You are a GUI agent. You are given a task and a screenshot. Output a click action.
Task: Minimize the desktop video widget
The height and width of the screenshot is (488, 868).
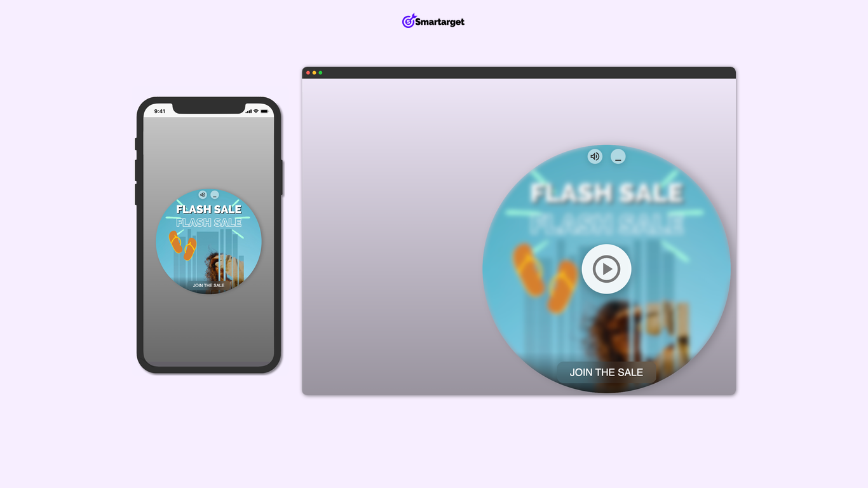click(x=618, y=156)
